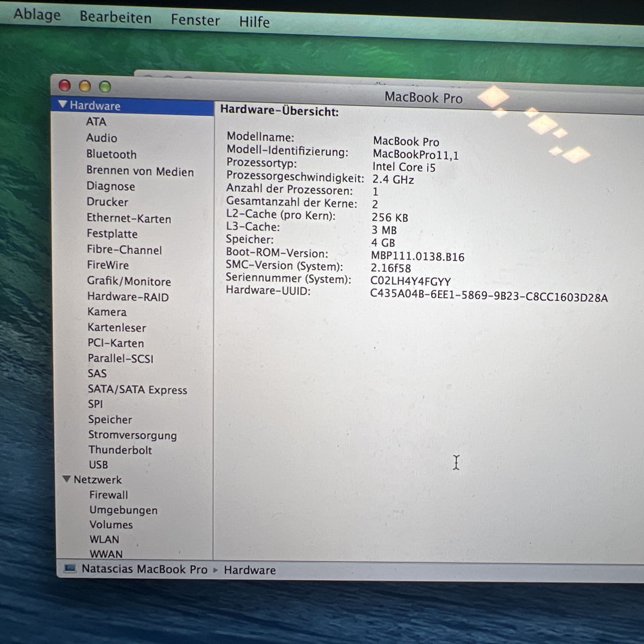The image size is (644, 644).
Task: Select the ATA sidebar entry
Action: coord(96,122)
